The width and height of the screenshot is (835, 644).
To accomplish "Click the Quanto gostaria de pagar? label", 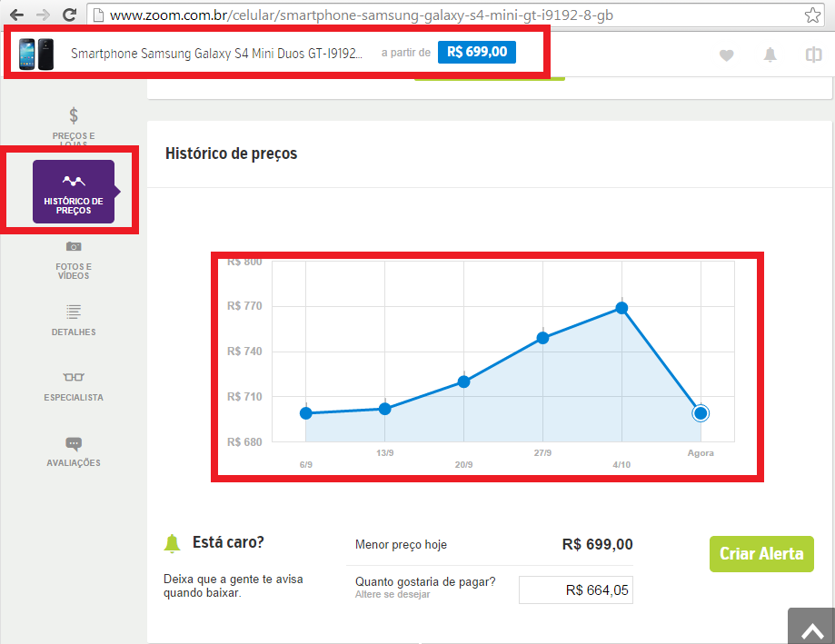I will (425, 581).
